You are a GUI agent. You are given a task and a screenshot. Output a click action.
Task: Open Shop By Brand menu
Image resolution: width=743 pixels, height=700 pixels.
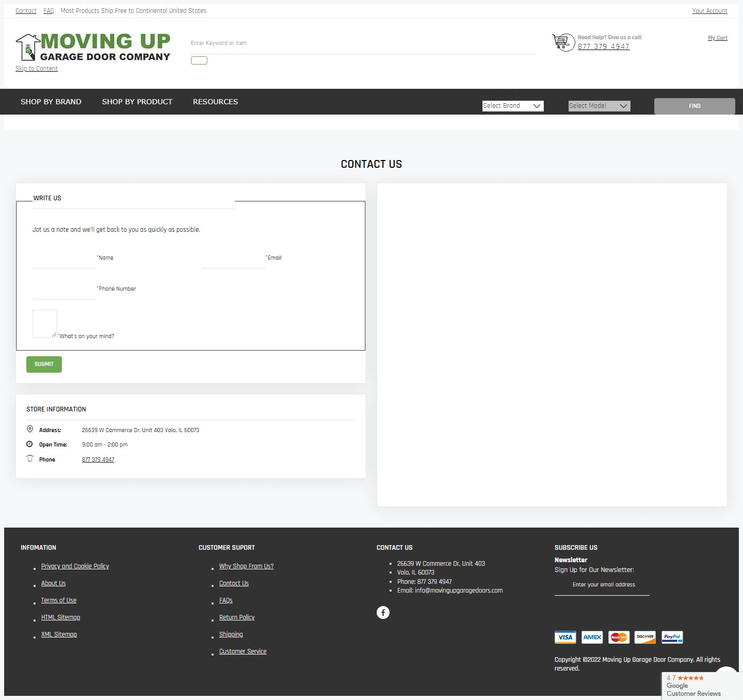tap(51, 102)
